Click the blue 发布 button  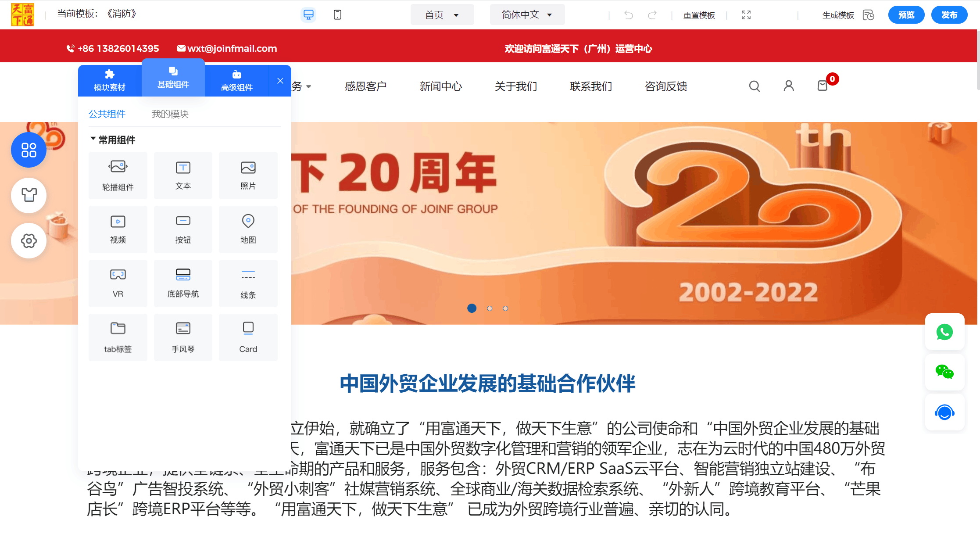(949, 15)
